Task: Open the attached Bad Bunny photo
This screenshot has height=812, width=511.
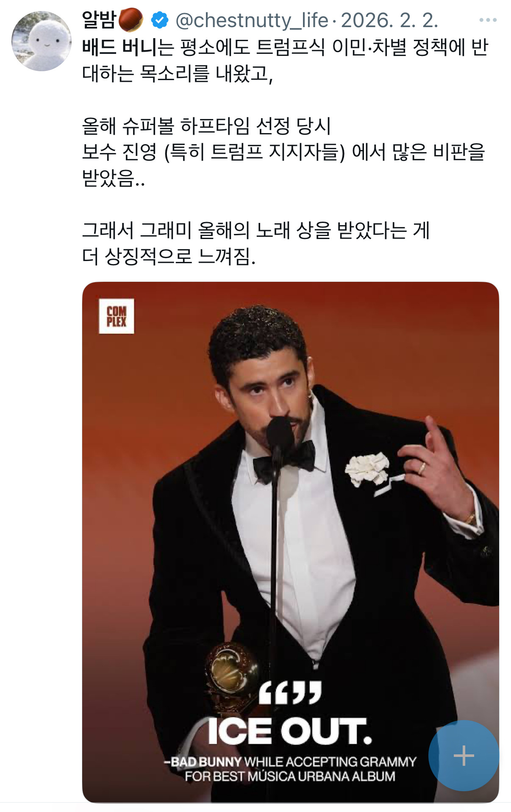Action: click(290, 542)
